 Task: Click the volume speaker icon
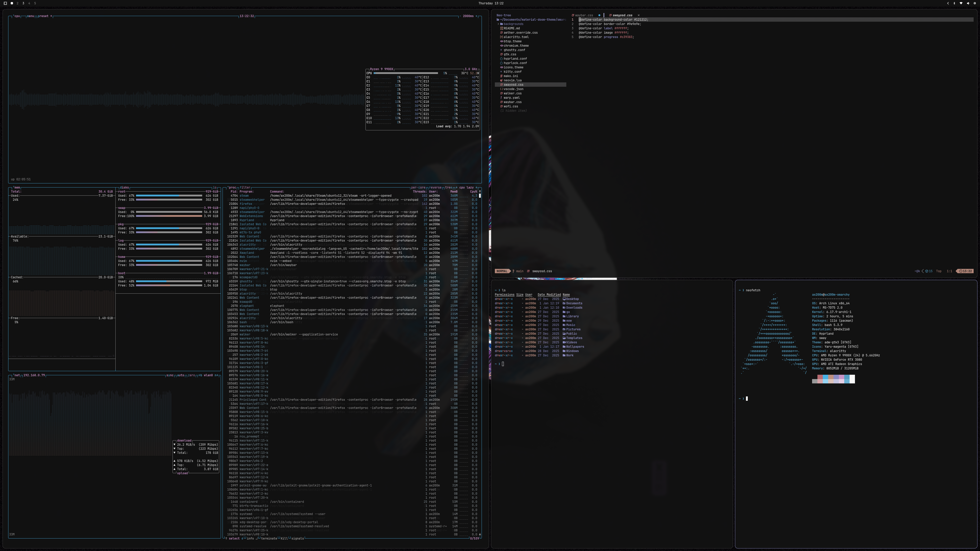(x=968, y=3)
